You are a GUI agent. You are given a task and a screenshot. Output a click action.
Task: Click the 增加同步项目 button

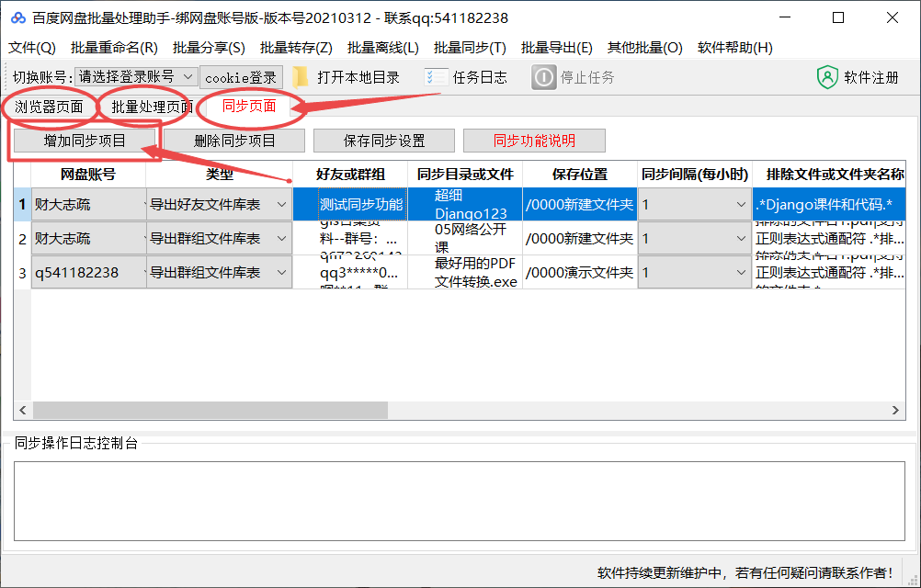(85, 141)
